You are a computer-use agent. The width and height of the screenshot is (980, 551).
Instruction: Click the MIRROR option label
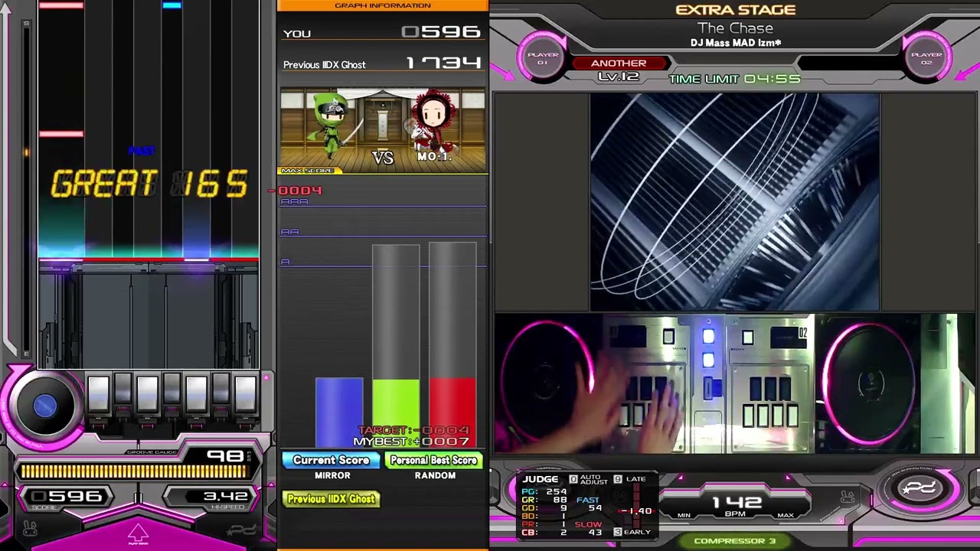coord(332,475)
